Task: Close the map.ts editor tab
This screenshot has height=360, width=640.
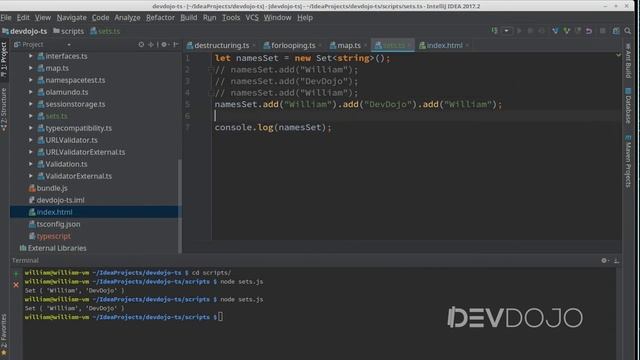Action: coord(365,45)
